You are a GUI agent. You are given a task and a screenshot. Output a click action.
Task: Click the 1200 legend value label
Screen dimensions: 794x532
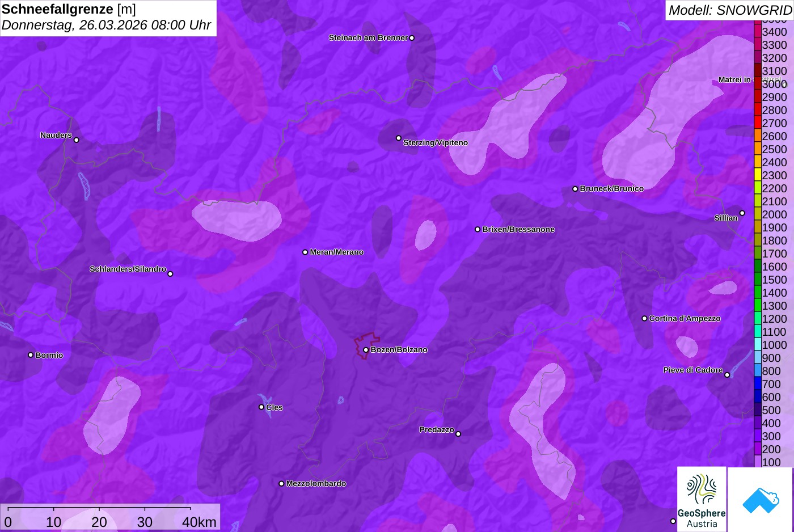(774, 319)
